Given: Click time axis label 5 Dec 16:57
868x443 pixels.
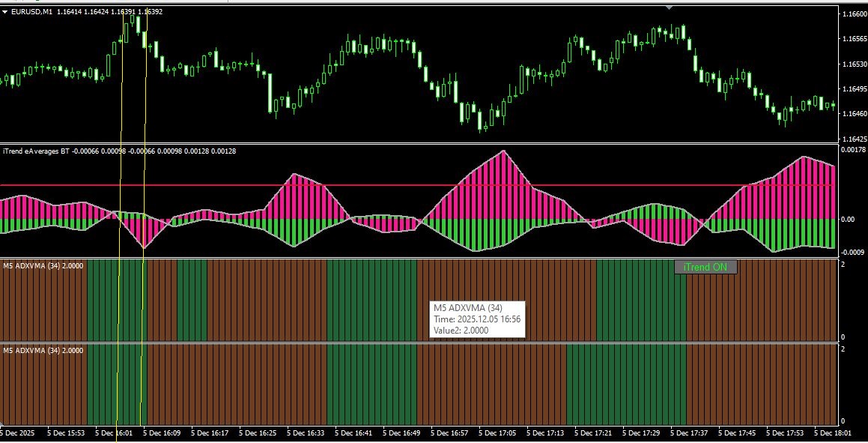Looking at the screenshot, I should point(449,433).
